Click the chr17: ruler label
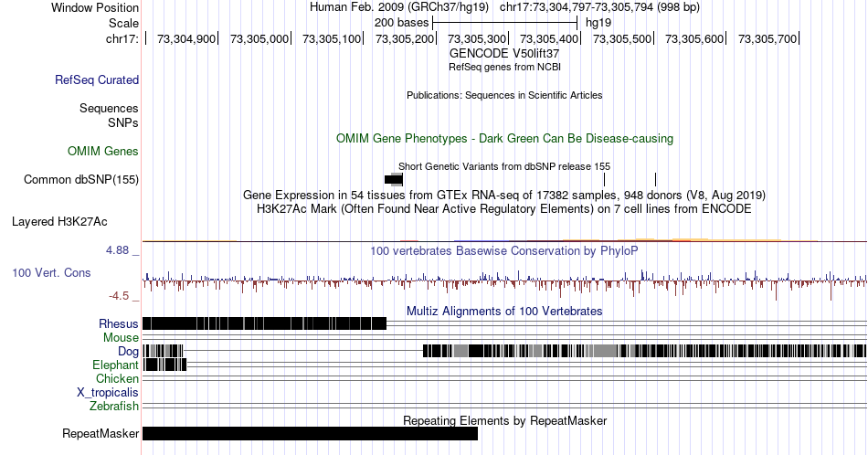868x455 pixels. (122, 38)
